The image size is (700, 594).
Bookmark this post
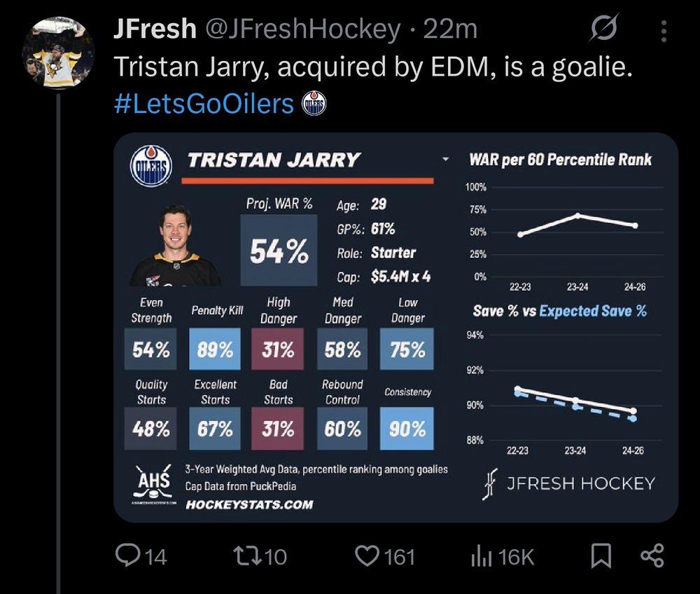click(x=602, y=555)
